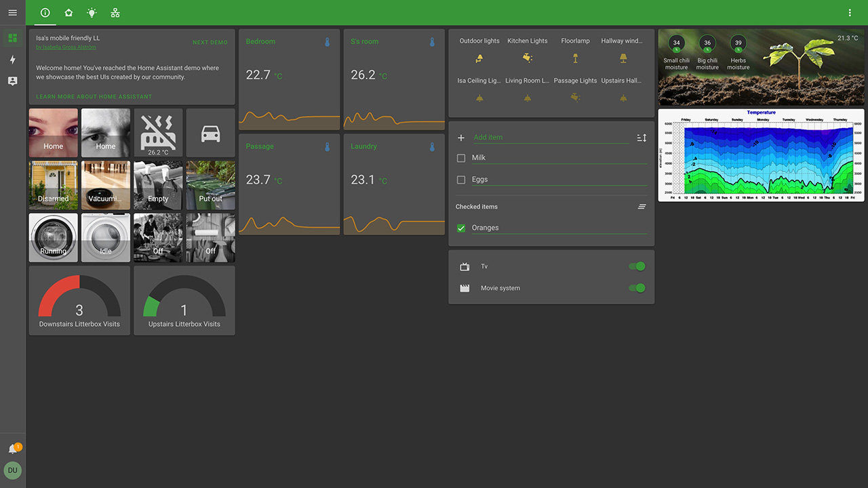
Task: Click the Downstairs Litterbox Visits gauge
Action: [x=79, y=300]
